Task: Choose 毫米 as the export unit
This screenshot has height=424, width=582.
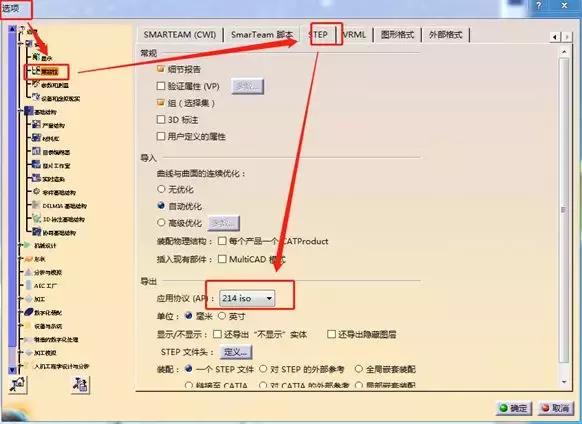Action: (189, 316)
